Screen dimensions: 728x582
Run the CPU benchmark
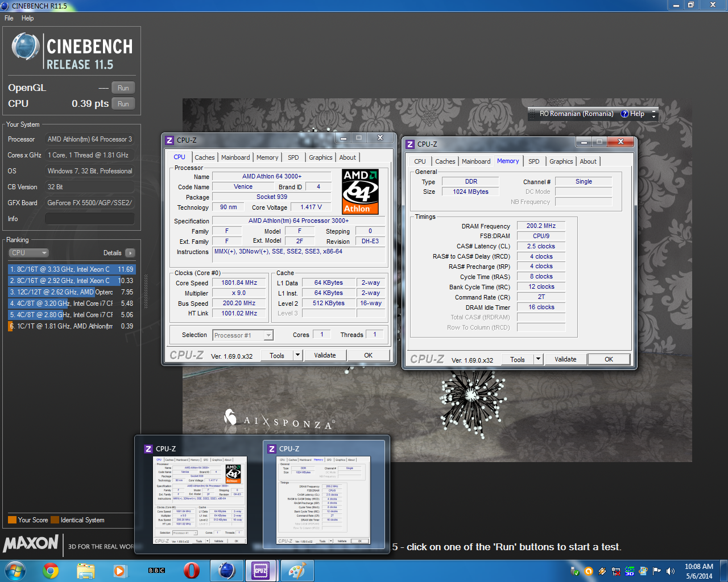click(123, 104)
